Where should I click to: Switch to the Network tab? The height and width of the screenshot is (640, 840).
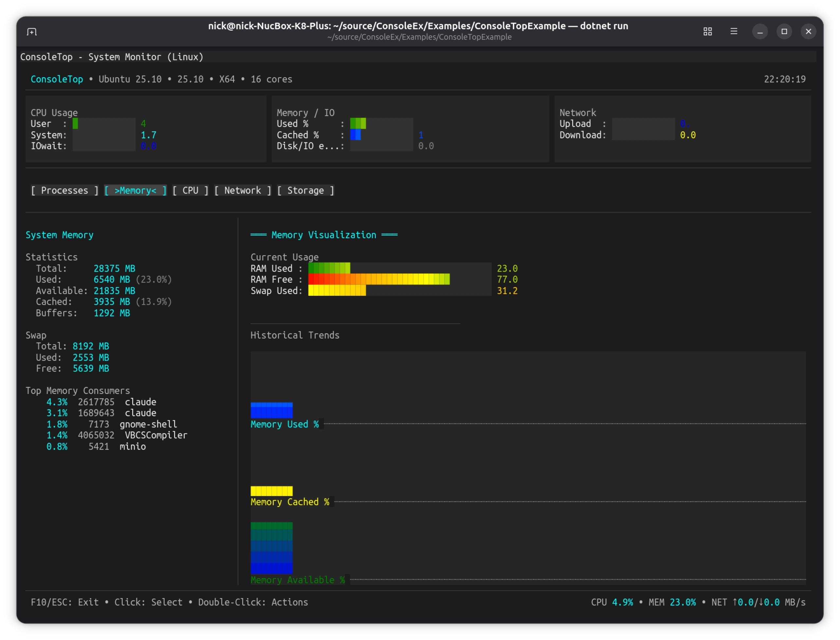click(242, 190)
